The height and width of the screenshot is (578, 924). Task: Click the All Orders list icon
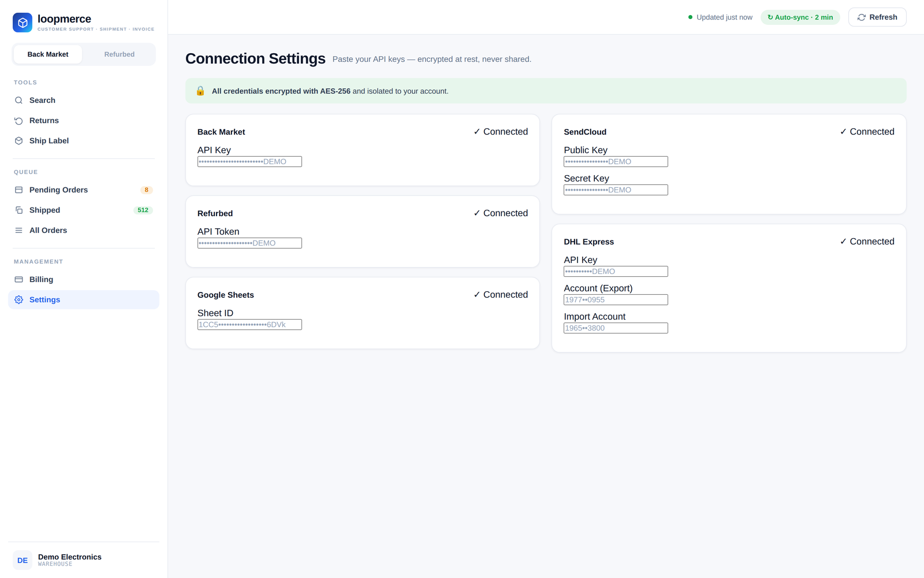18,231
